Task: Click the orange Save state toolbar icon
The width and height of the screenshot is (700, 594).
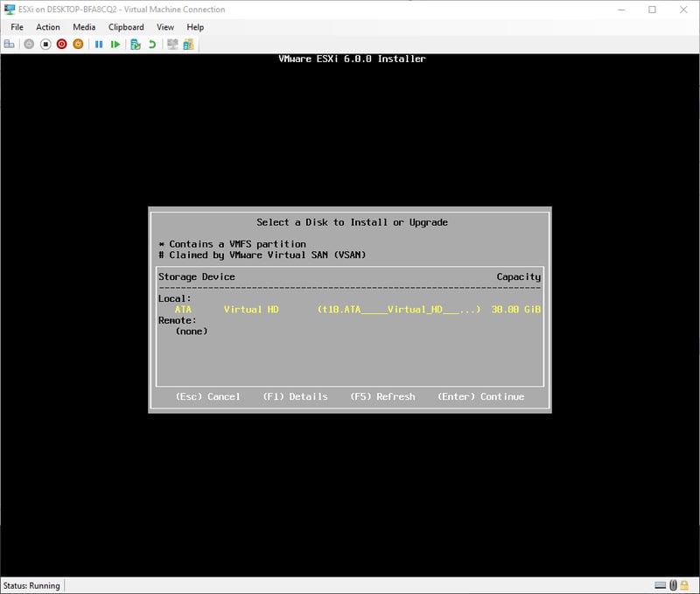Action: click(78, 44)
